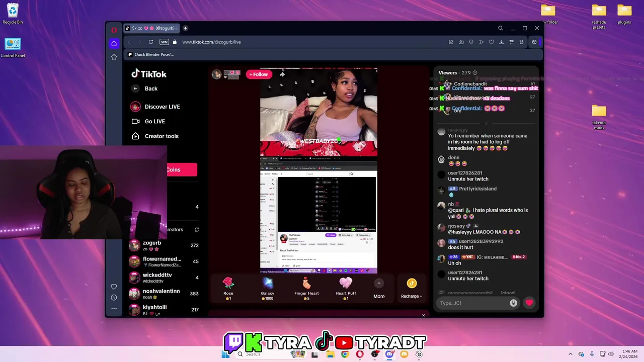
Task: Send a Rose gift
Action: [228, 289]
